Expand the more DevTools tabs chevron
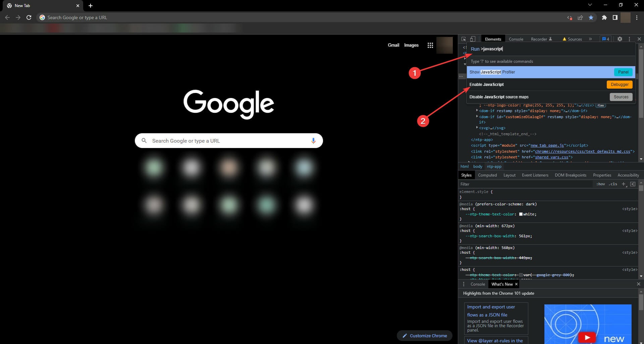 click(x=590, y=39)
